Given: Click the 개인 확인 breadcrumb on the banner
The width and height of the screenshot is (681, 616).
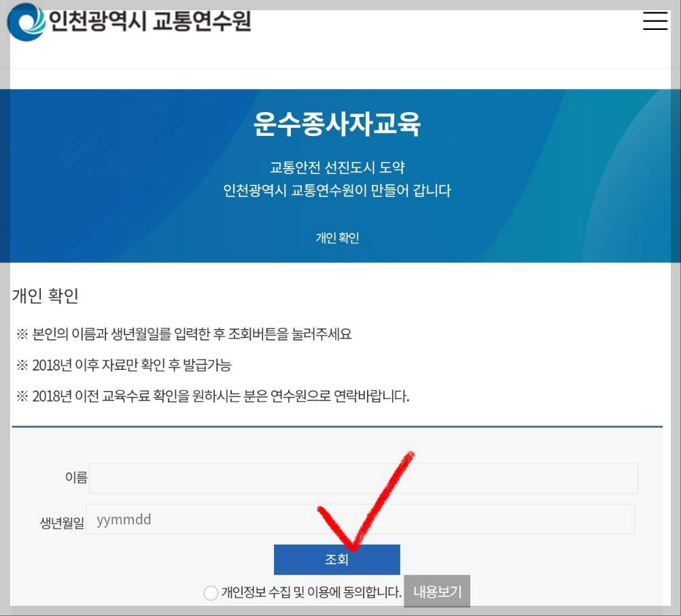Looking at the screenshot, I should coord(338,238).
